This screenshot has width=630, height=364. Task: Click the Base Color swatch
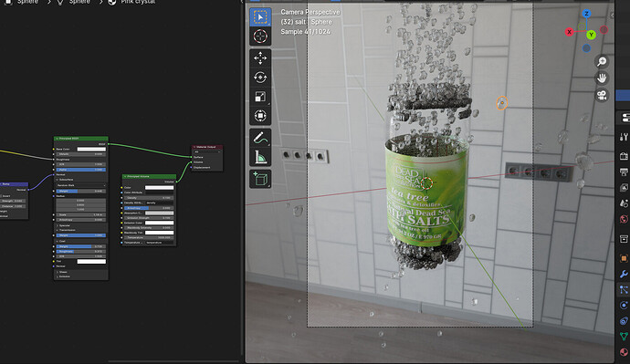(x=91, y=149)
